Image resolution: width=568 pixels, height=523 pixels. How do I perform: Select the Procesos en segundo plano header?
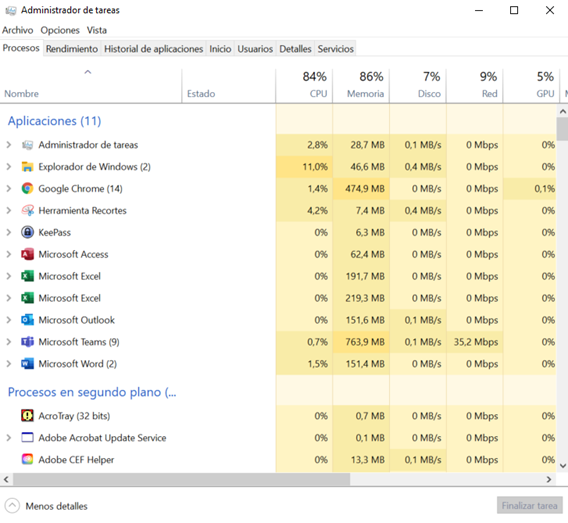(x=92, y=392)
